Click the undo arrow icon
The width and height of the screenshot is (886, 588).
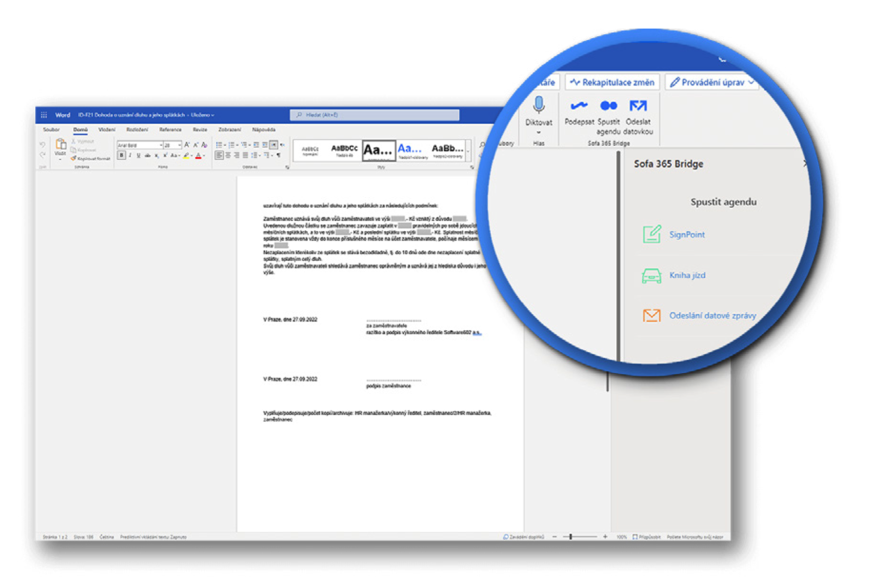(42, 144)
